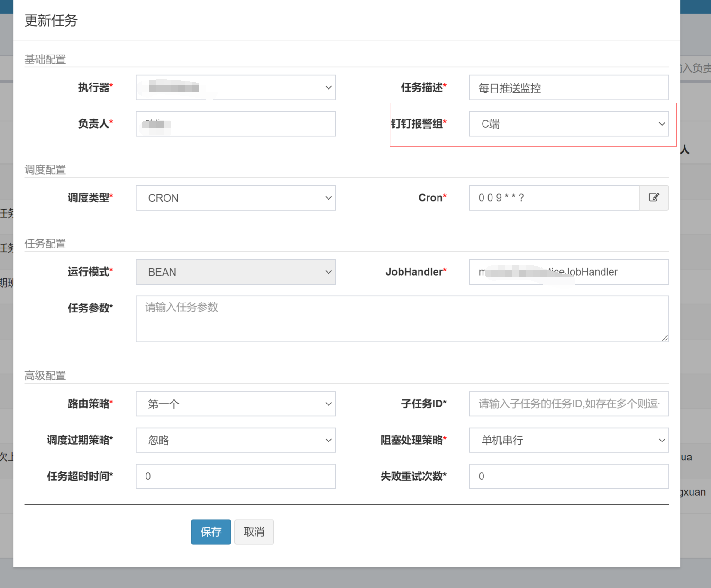This screenshot has width=711, height=588.
Task: Focus the 任务描述 input field
Action: [x=568, y=88]
